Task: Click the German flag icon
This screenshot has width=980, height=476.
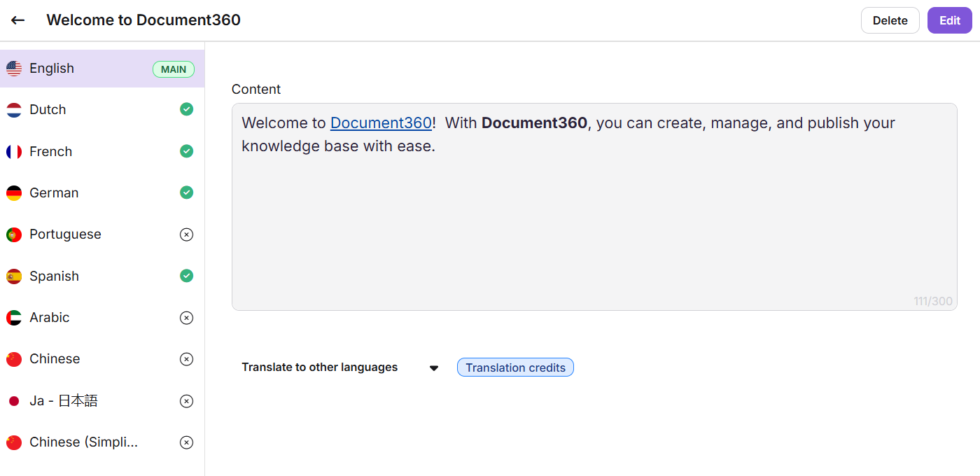Action: coord(13,192)
